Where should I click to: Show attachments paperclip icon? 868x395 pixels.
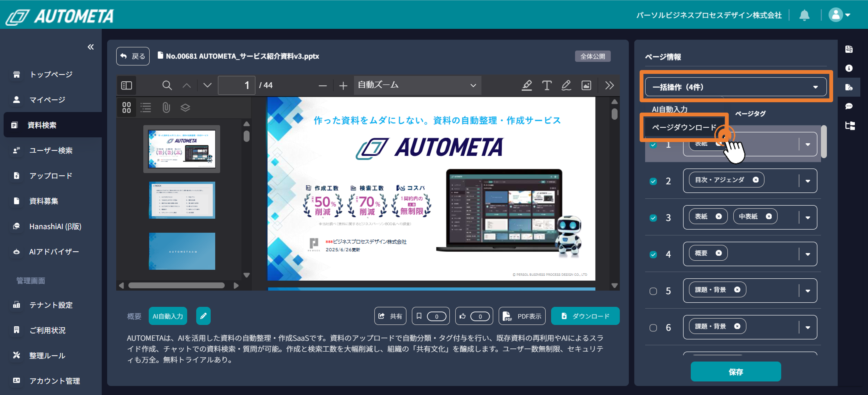click(166, 108)
